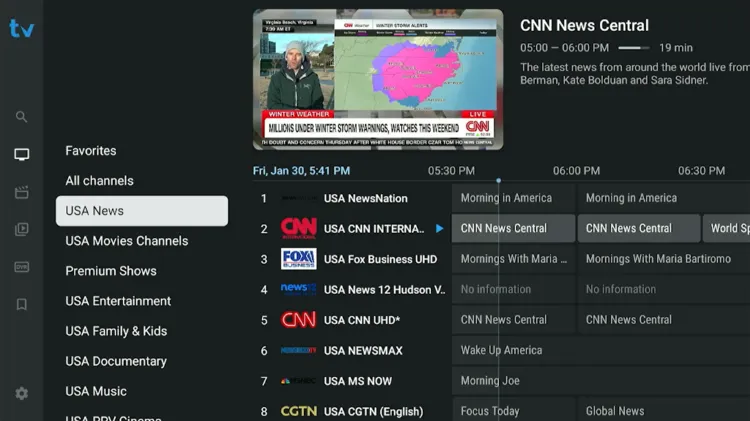Open USA Entertainment category
750x421 pixels.
coord(118,301)
